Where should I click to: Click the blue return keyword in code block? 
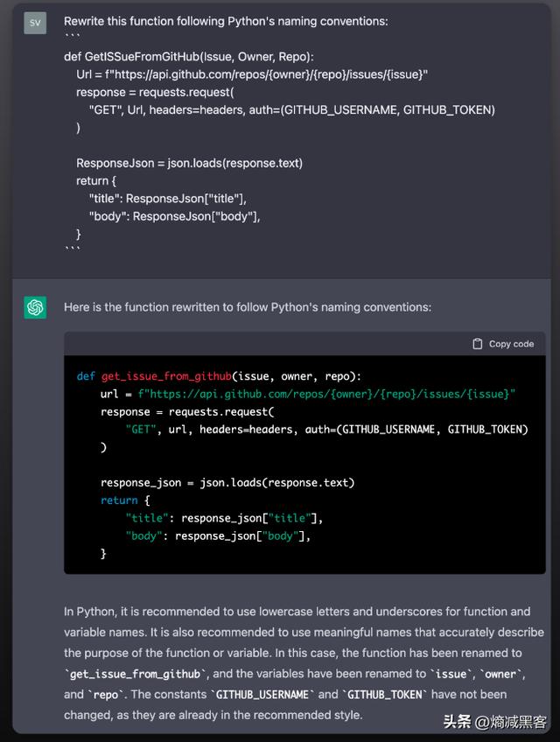point(119,500)
